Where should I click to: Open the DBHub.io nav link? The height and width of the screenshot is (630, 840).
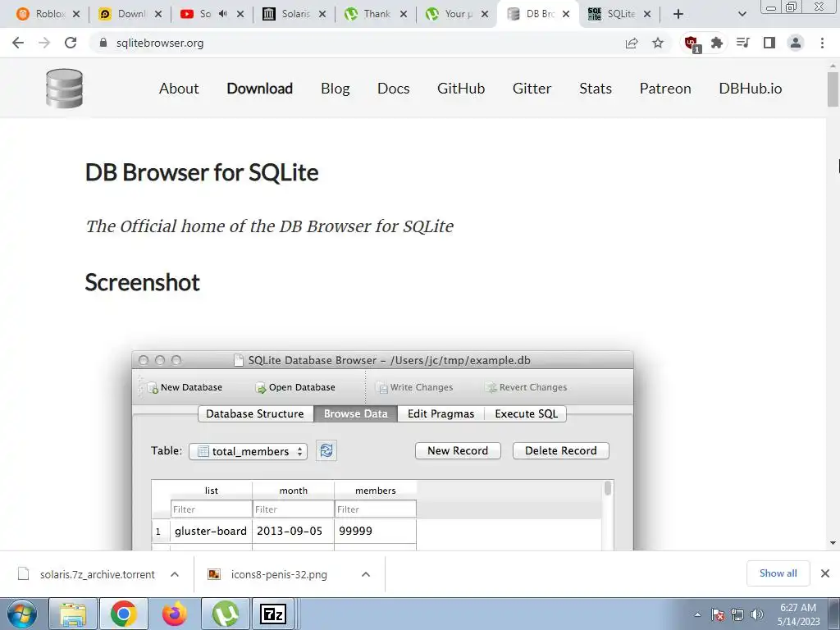751,89
